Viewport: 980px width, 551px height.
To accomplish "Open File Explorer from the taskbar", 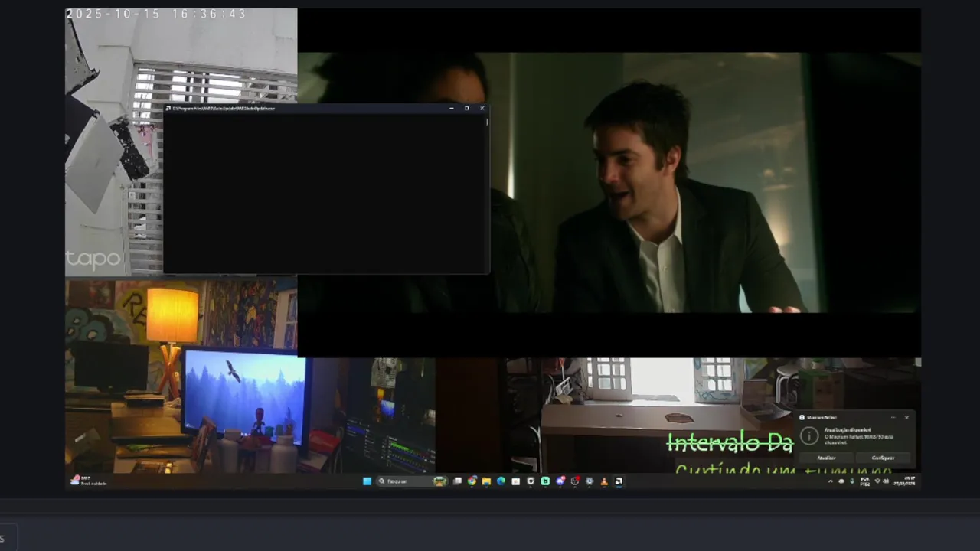I will (486, 481).
